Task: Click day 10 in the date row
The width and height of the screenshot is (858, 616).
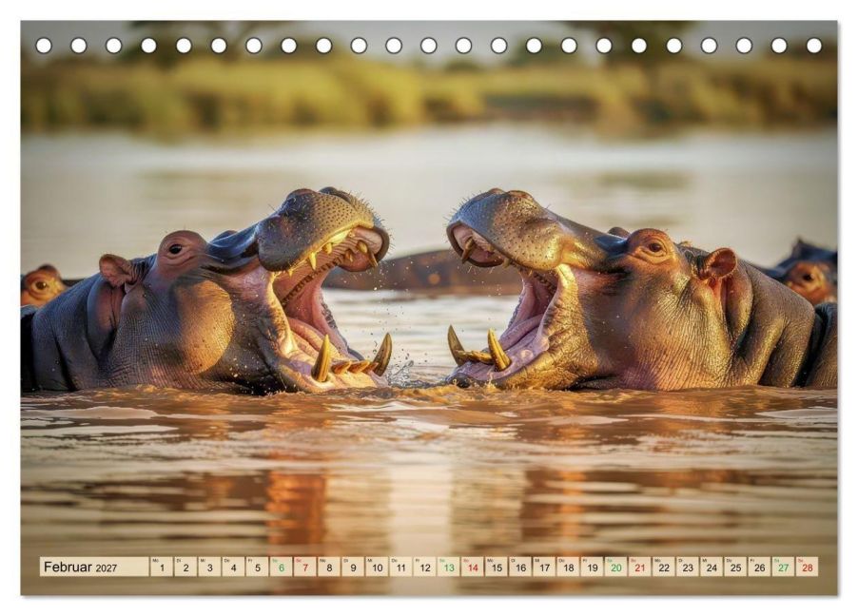Action: point(377,567)
